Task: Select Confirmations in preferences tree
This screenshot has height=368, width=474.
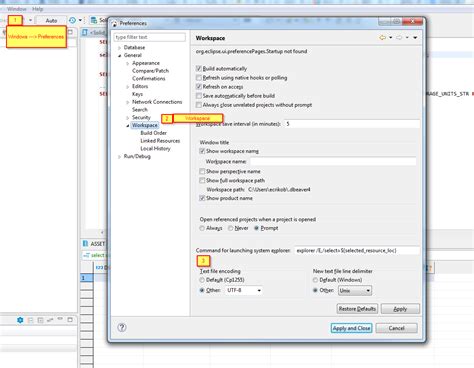Action: tap(149, 78)
